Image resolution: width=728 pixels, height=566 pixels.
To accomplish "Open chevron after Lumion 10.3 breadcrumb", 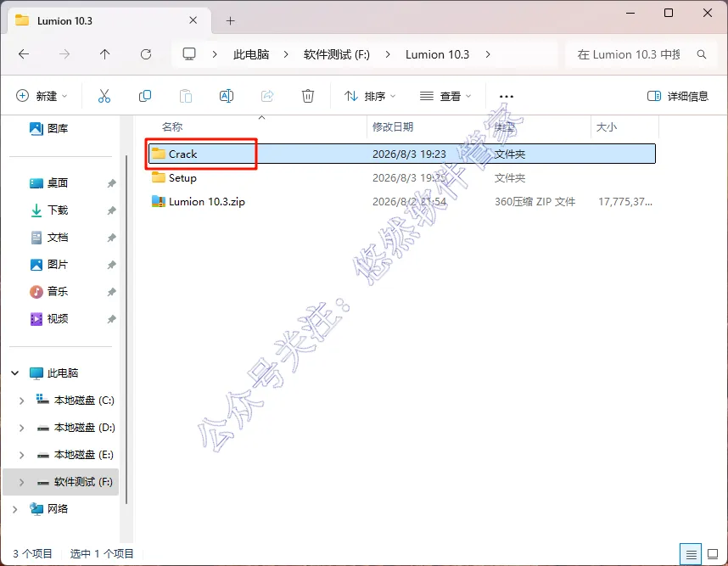I will 488,54.
